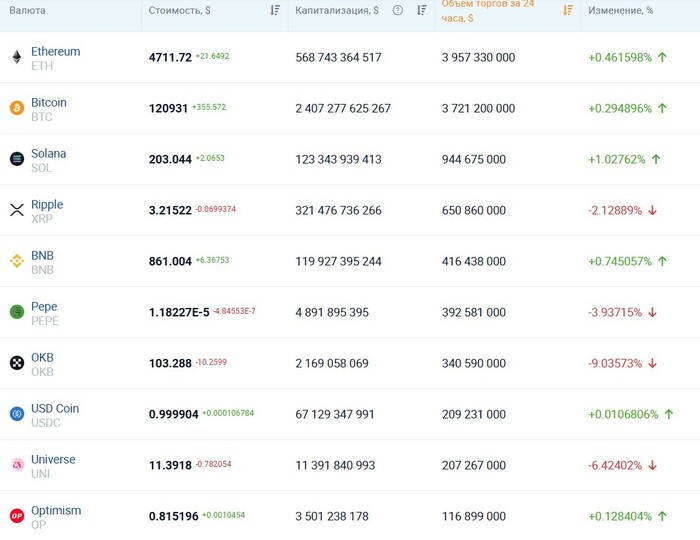700x540 pixels.
Task: Click Pepe change -3.93715%
Action: pyautogui.click(x=615, y=312)
